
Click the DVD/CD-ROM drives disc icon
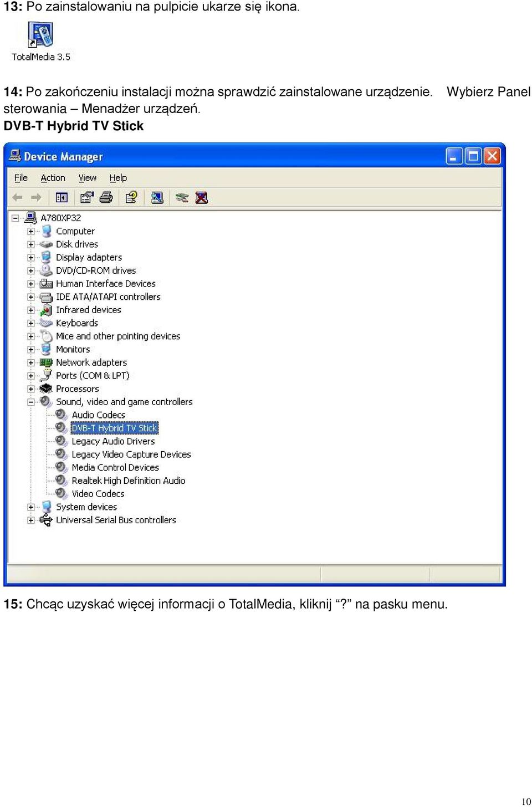[x=47, y=270]
